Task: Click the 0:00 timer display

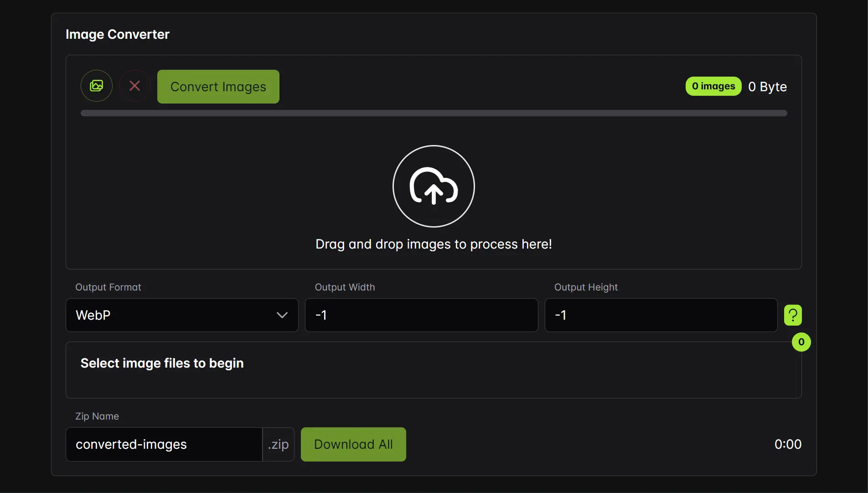Action: 787,444
